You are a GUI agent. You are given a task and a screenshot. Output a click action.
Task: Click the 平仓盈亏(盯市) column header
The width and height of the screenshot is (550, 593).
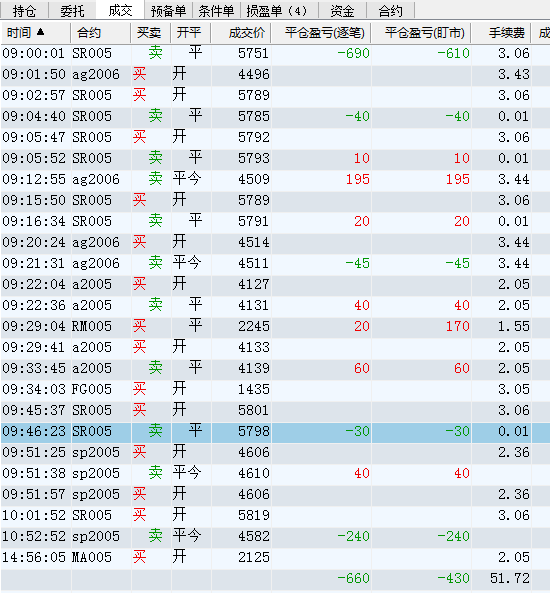[x=421, y=33]
